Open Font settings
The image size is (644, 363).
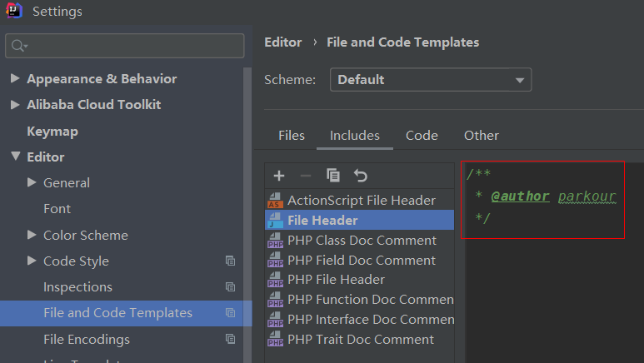57,209
